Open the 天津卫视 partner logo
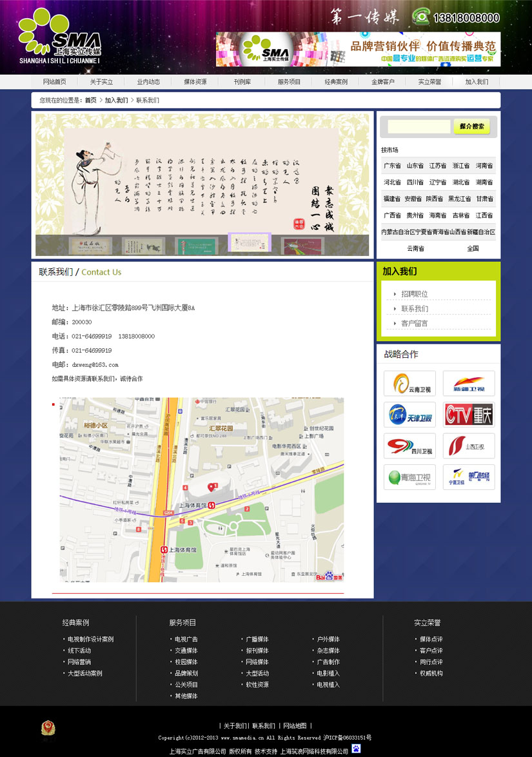Screen dimensions: 532x757 tap(409, 415)
